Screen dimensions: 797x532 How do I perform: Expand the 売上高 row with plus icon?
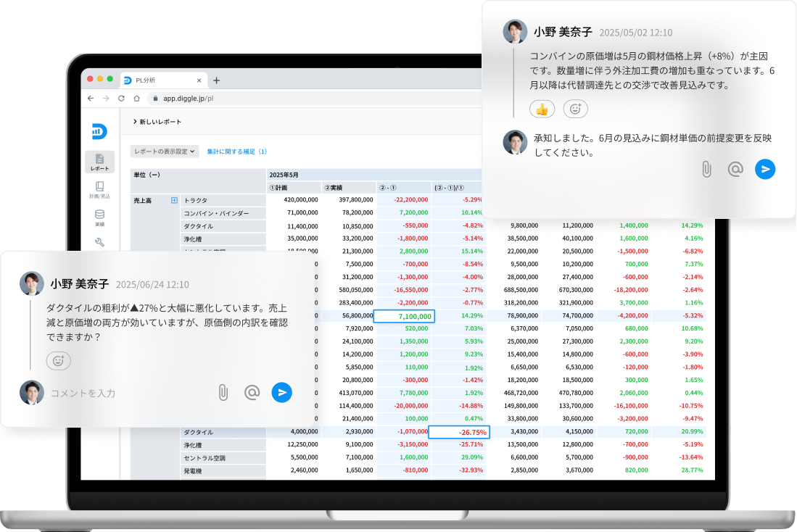(174, 200)
